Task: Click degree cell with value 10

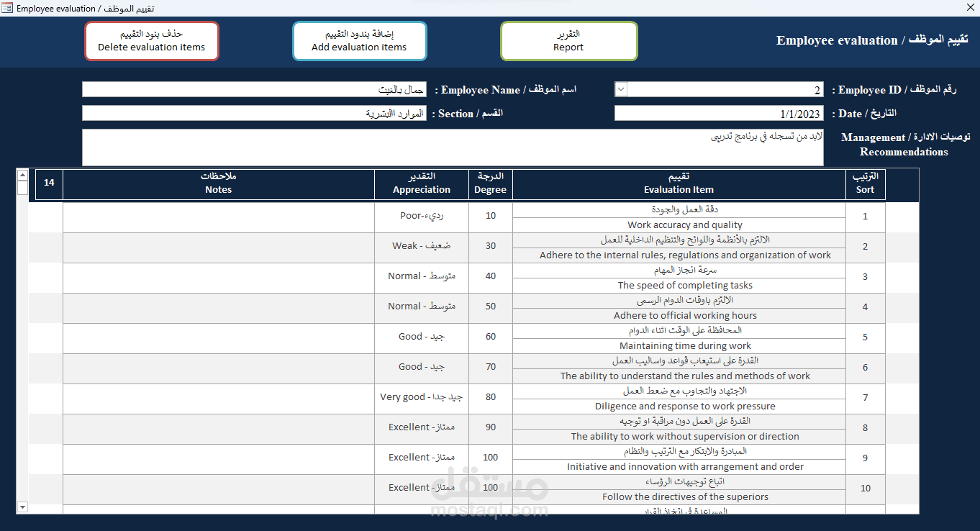Action: click(491, 216)
